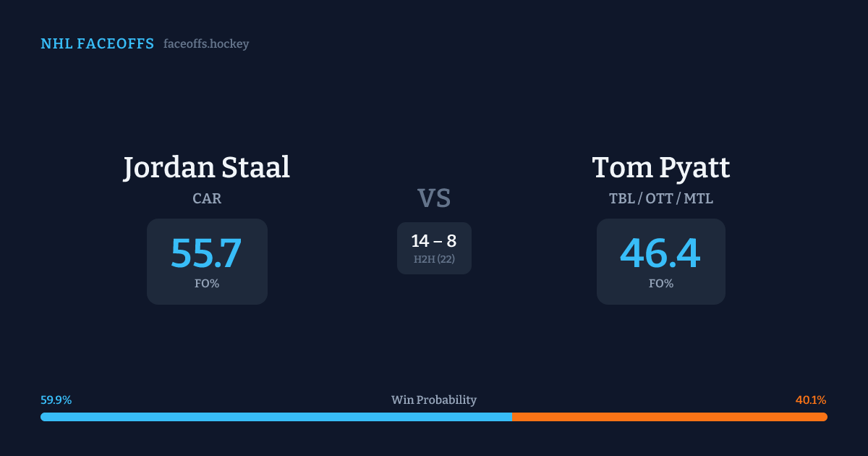This screenshot has height=456, width=868.
Task: Click the VS text between players
Action: (434, 198)
